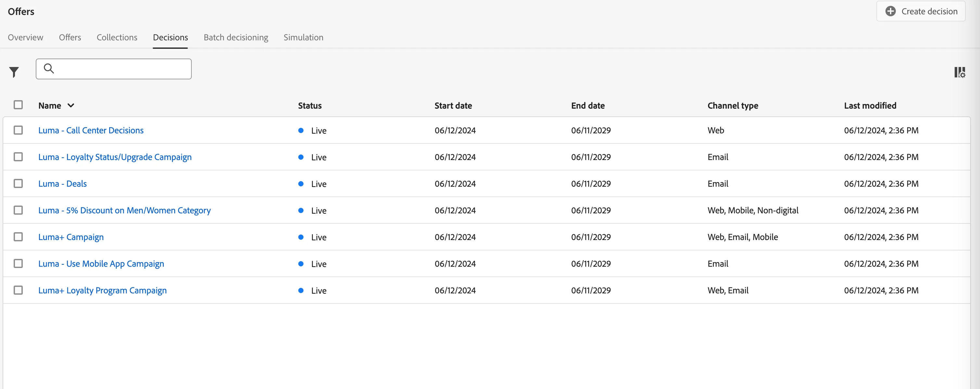Check the Luma - Deals row checkbox

(x=18, y=183)
